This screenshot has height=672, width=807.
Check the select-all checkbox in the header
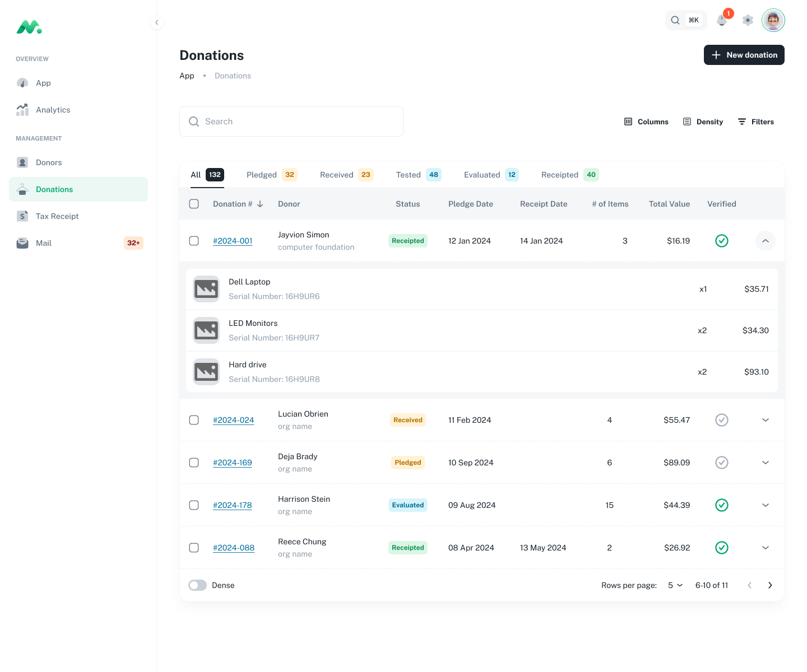coord(194,204)
